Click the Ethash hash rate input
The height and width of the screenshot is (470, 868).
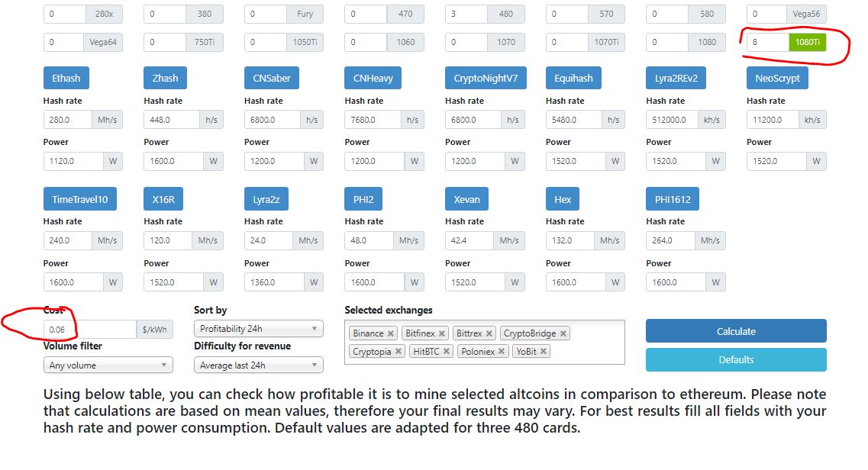coord(68,120)
